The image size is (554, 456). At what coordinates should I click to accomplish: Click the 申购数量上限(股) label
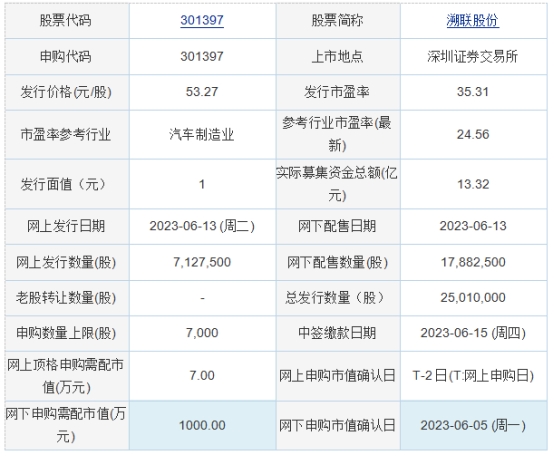(x=66, y=333)
